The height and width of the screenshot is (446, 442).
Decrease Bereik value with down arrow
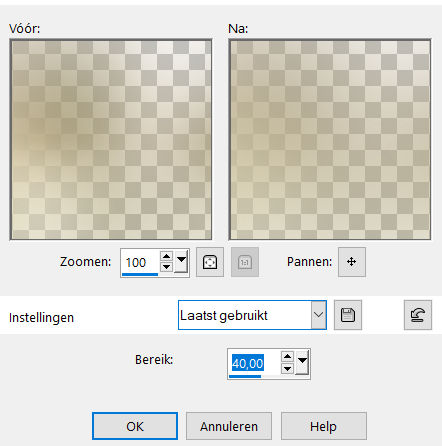[x=287, y=368]
